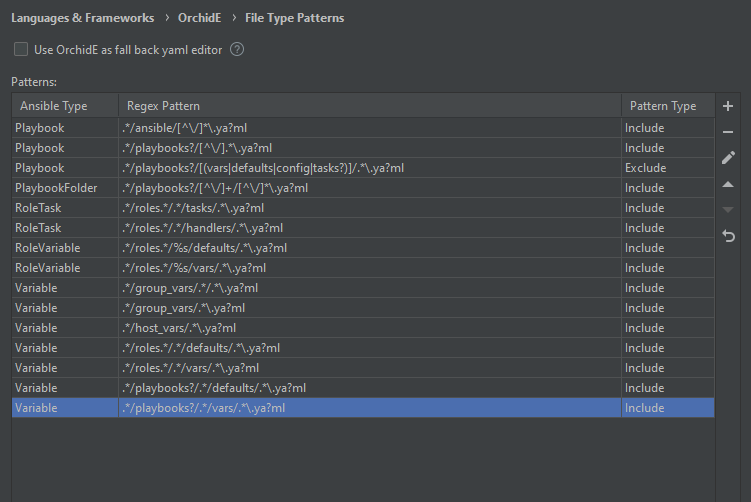The height and width of the screenshot is (502, 751).
Task: Edit selected pattern with the pencil icon
Action: click(728, 158)
